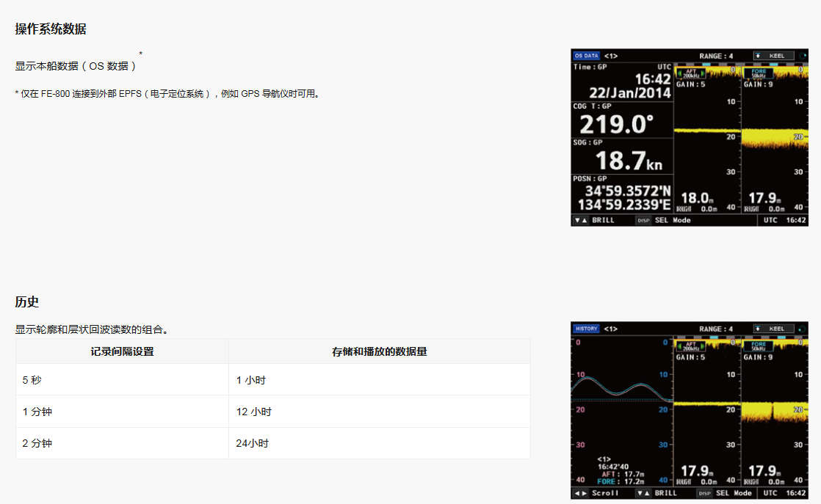Image resolution: width=821 pixels, height=504 pixels.
Task: Click the left-right Scroll arrows icon
Action: pyautogui.click(x=581, y=493)
